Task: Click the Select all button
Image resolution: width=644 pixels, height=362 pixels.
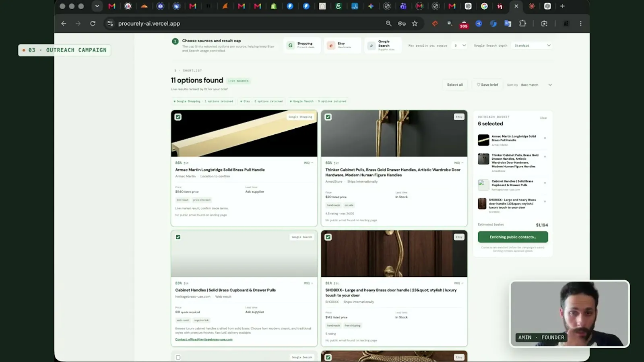Action: (455, 85)
